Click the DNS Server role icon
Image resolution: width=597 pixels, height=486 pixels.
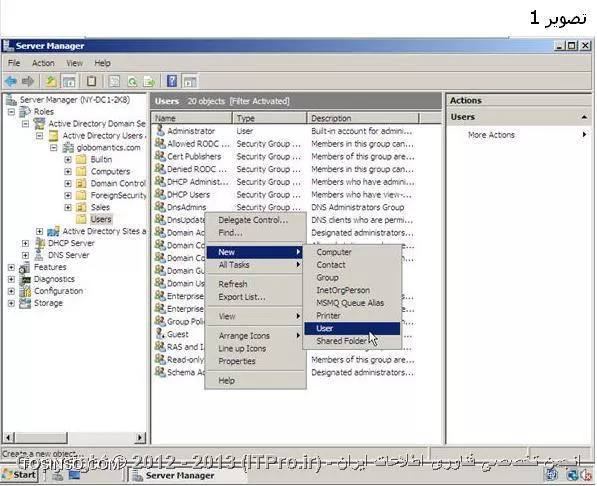pos(39,255)
